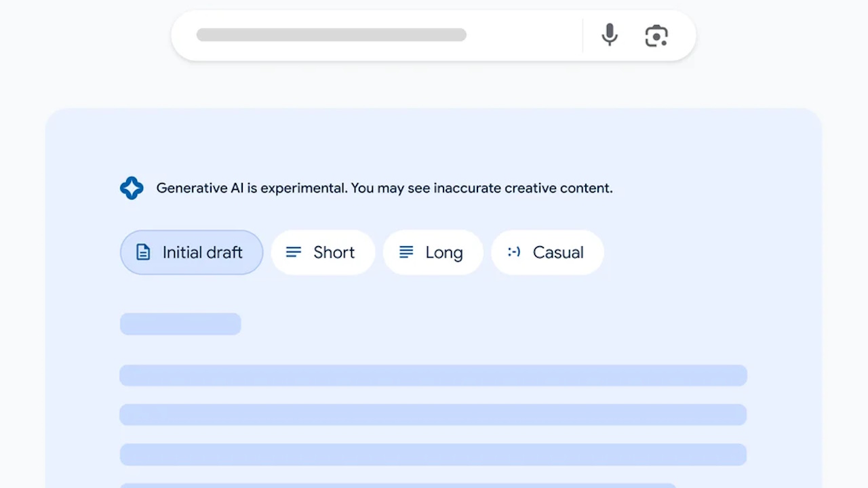Click the third full-width loading line
The image size is (868, 488).
tap(433, 454)
